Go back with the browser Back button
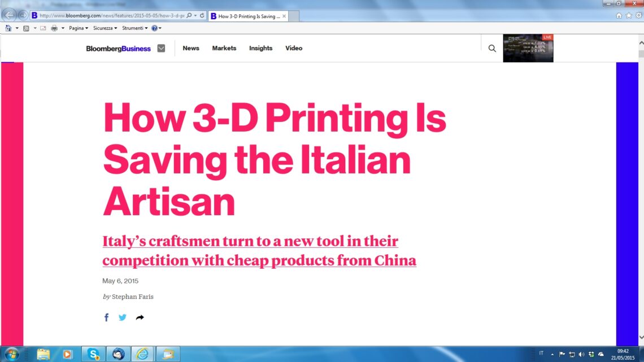The width and height of the screenshot is (644, 362). (10, 15)
